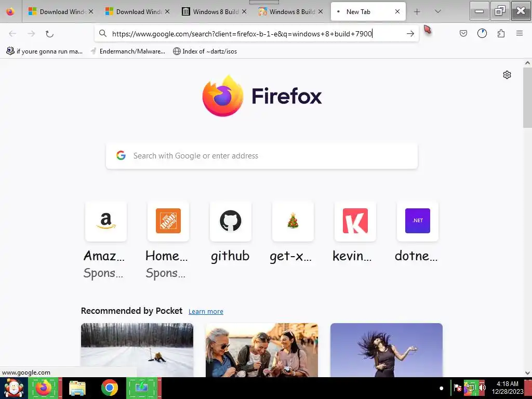Click the Search with Google box
The height and width of the screenshot is (399, 532).
[262, 156]
